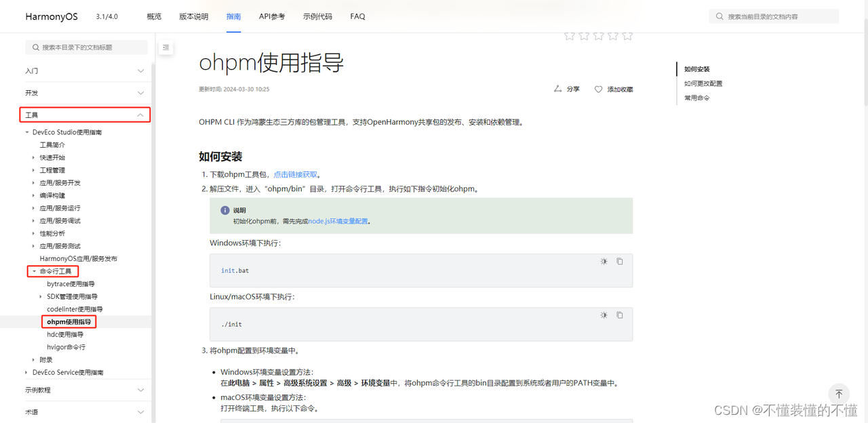868x423 pixels.
Task: Open hdc使用指导 page
Action: 65,334
